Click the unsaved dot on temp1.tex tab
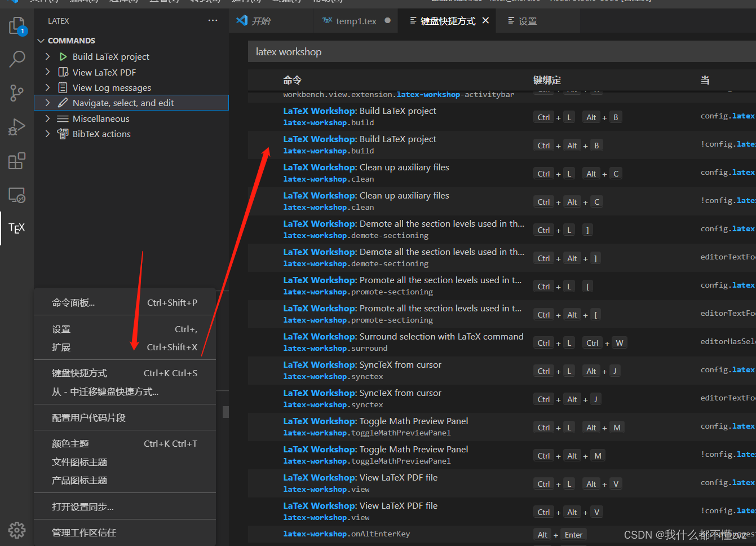This screenshot has width=756, height=546. pyautogui.click(x=387, y=20)
